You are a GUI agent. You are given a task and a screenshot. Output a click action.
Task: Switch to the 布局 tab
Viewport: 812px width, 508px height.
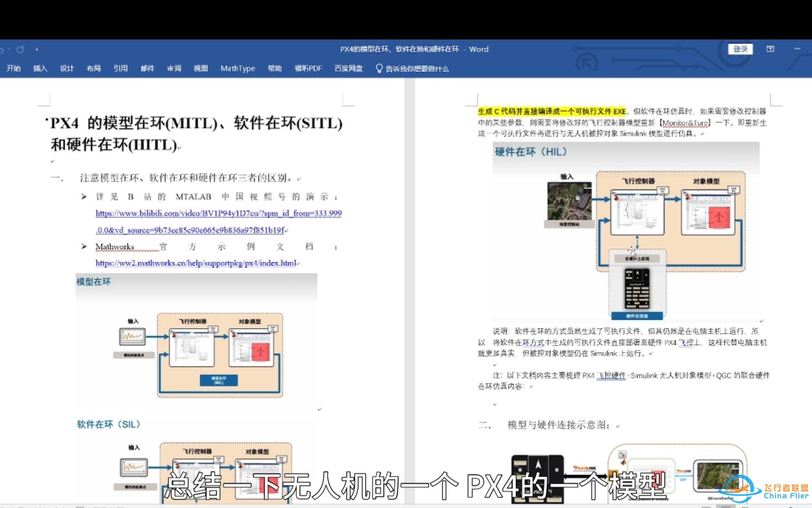(94, 68)
